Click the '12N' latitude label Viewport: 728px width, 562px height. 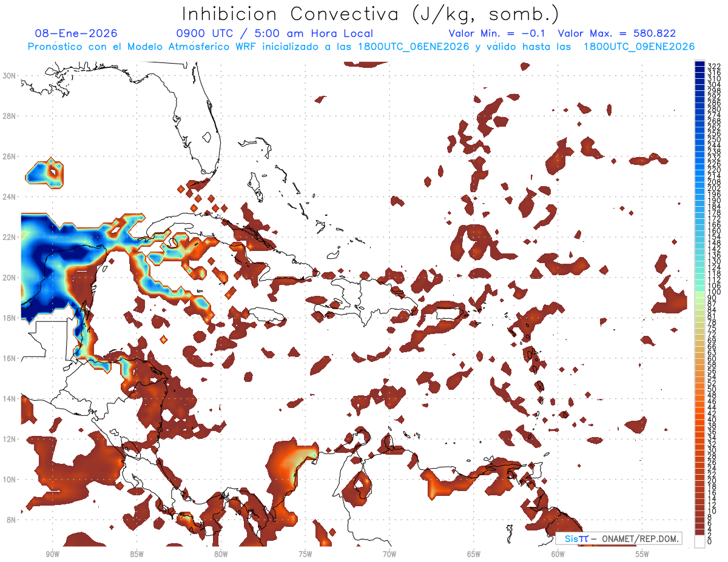(8, 438)
